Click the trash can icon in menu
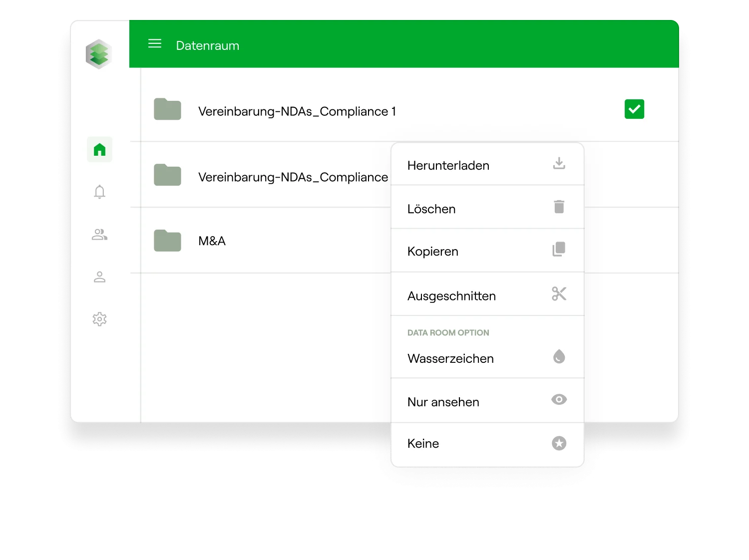This screenshot has height=560, width=749. [559, 207]
